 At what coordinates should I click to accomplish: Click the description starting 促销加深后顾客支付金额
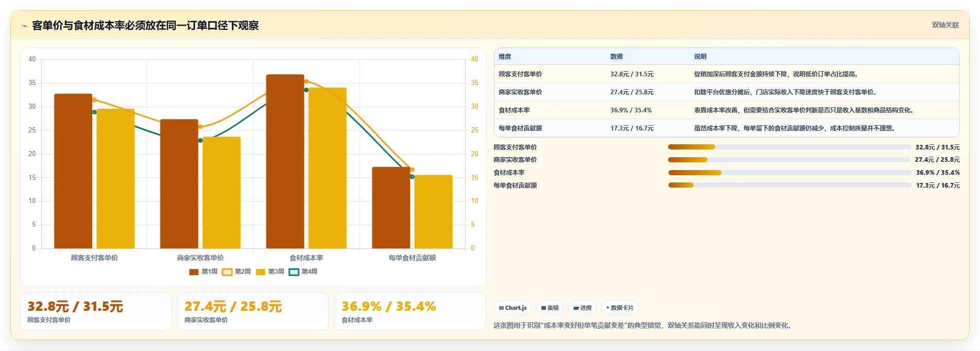[x=776, y=74]
